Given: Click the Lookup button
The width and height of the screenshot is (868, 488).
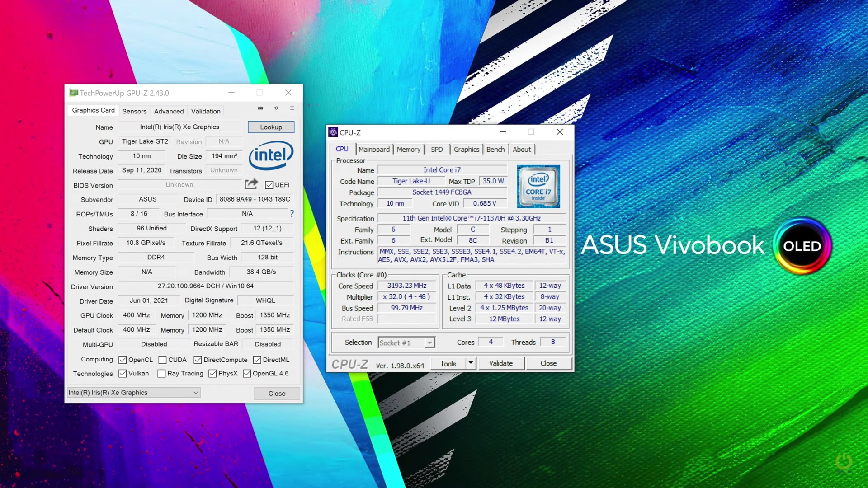Looking at the screenshot, I should coord(271,127).
